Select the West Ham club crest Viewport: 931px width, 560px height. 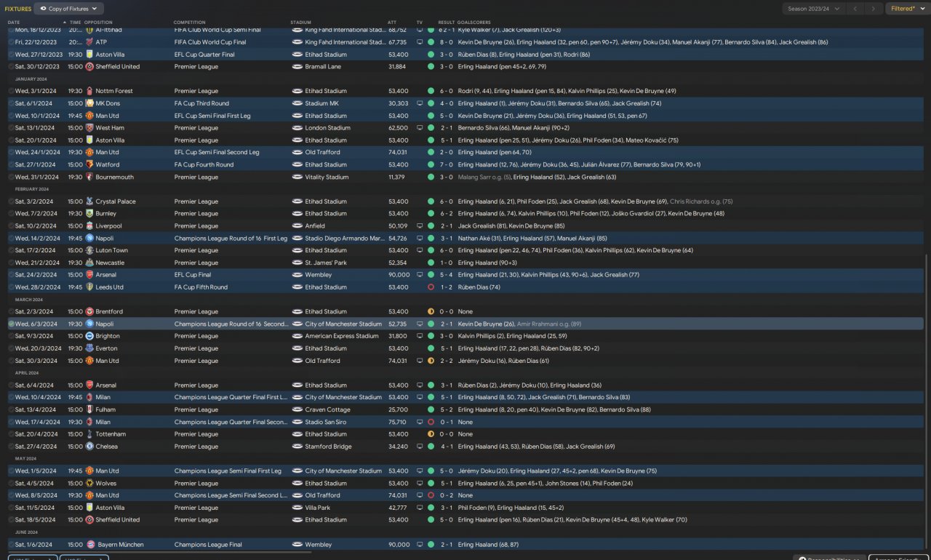(x=89, y=128)
